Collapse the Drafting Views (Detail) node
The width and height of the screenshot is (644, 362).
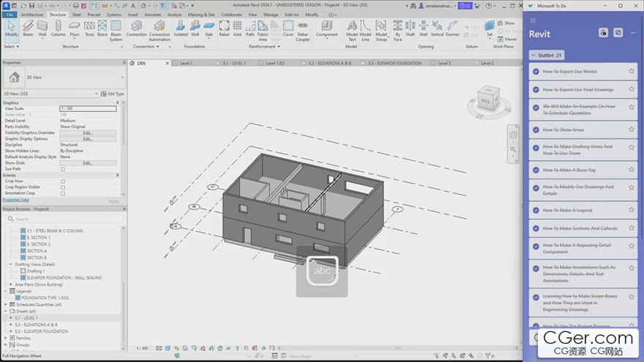pyautogui.click(x=11, y=264)
